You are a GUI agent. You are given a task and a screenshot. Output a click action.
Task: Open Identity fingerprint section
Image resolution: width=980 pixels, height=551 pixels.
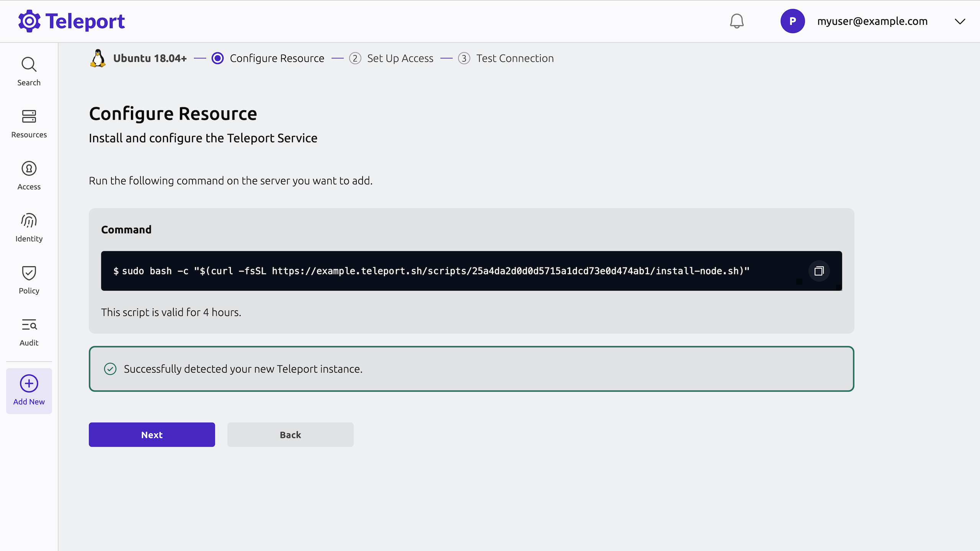tap(29, 227)
